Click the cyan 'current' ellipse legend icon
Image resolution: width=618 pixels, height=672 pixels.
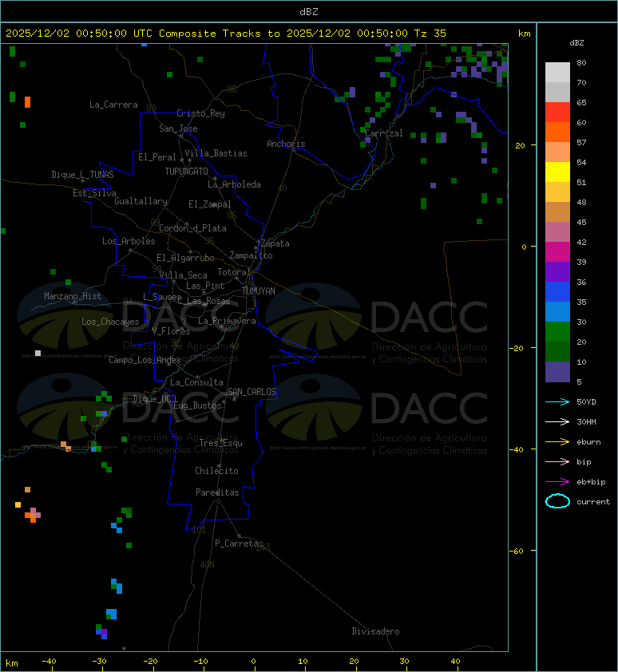(557, 501)
